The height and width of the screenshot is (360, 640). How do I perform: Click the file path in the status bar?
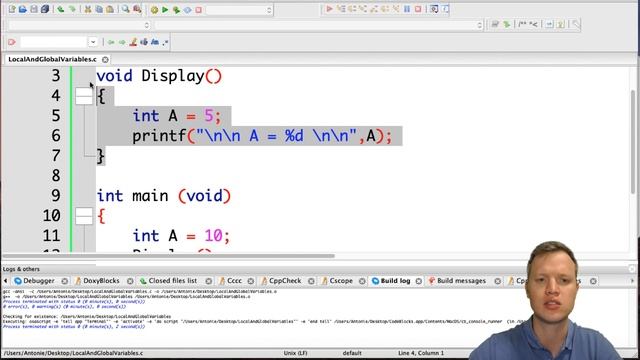click(73, 353)
